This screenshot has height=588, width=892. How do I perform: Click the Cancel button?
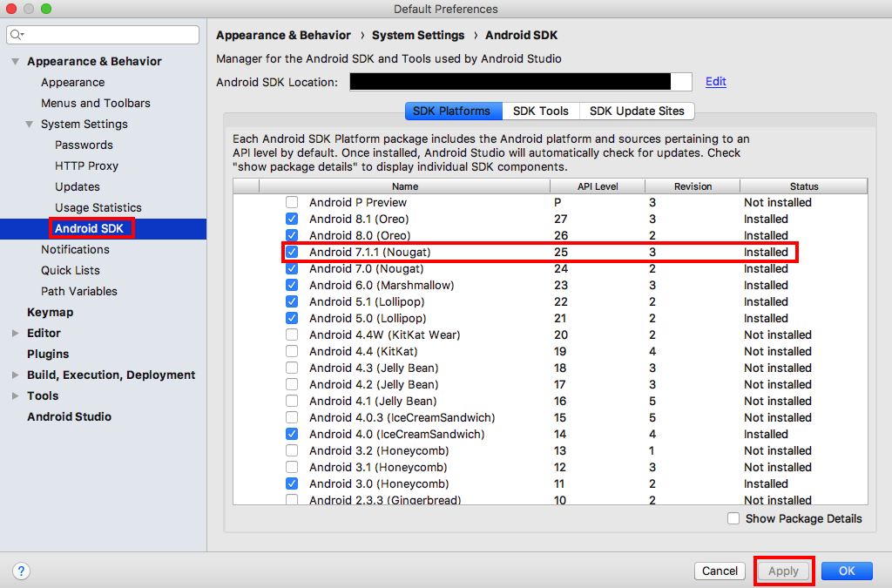pyautogui.click(x=720, y=571)
